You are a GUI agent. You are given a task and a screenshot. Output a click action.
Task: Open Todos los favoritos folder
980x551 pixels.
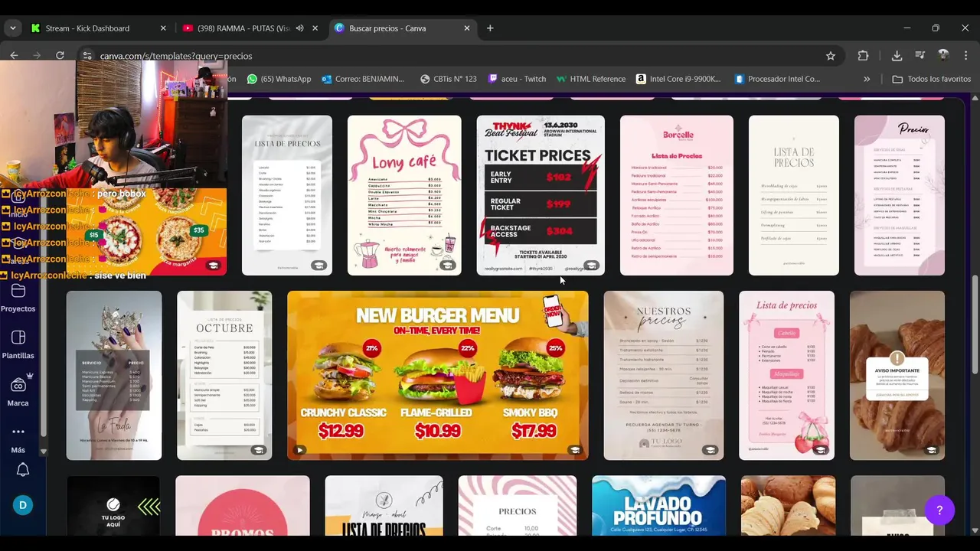932,79
